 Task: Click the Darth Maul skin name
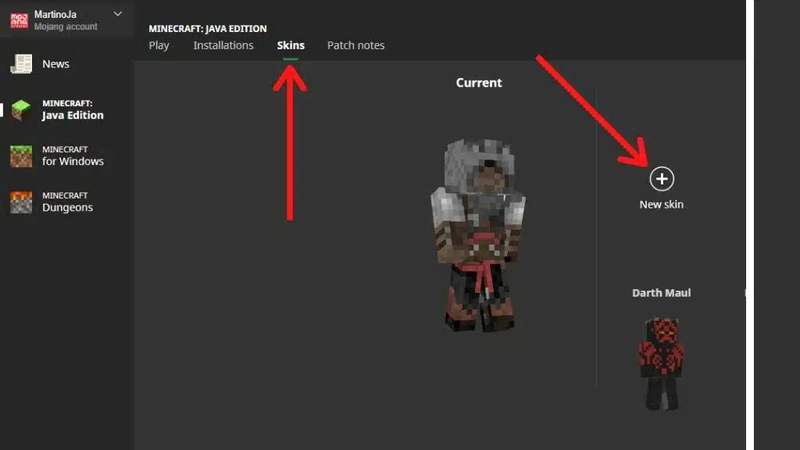point(661,293)
